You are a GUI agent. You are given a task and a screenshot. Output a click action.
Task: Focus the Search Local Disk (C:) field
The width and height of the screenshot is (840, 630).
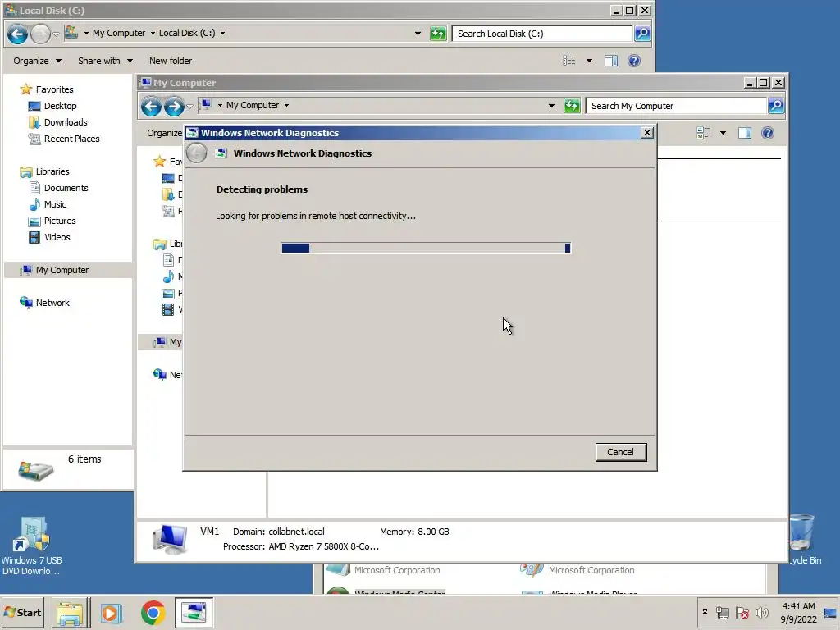point(542,33)
